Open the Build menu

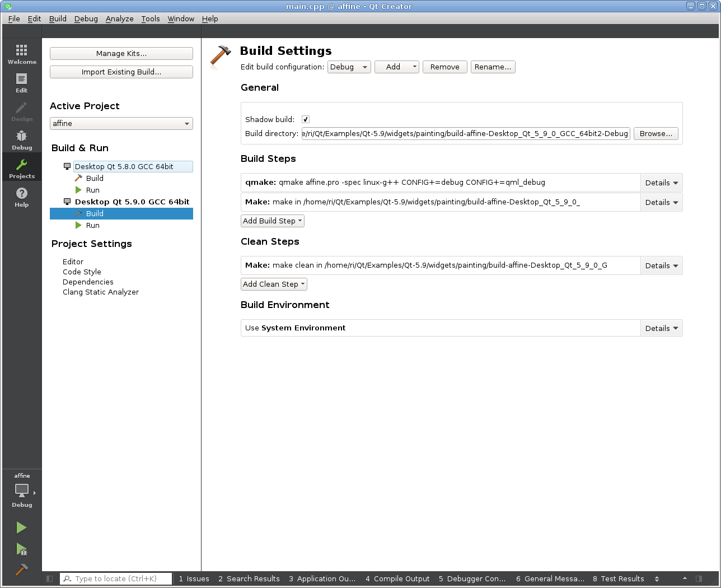pyautogui.click(x=58, y=18)
